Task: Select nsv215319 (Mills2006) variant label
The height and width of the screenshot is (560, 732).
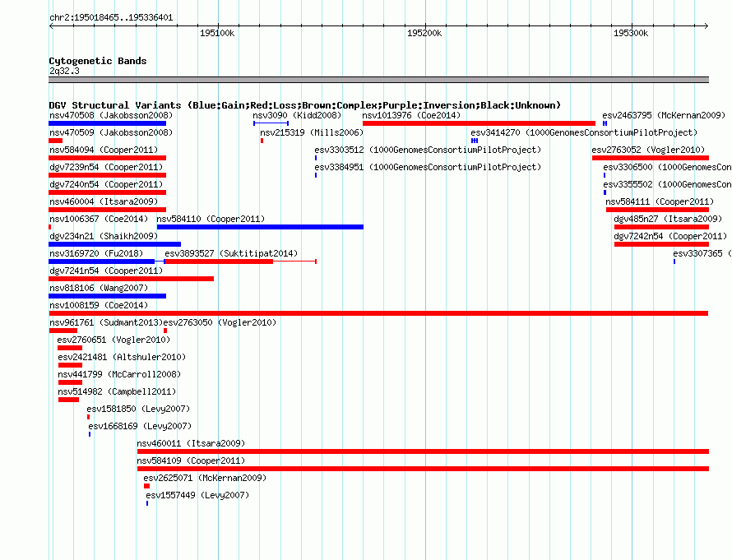Action: [x=312, y=132]
